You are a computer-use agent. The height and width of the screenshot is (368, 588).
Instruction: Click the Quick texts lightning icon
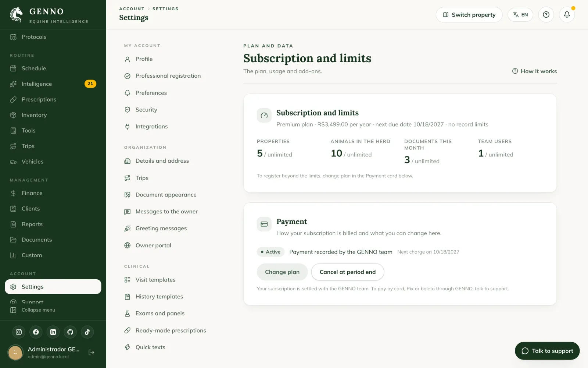pos(128,347)
